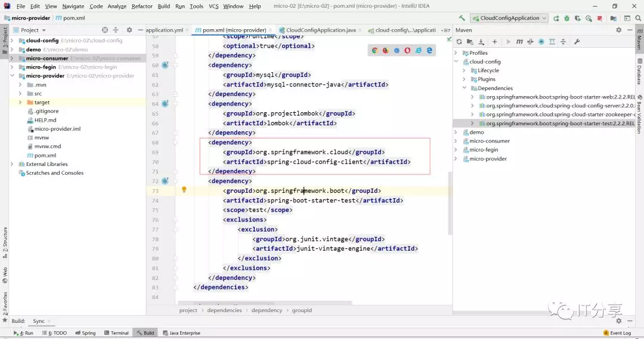
Task: Click the Debug bug icon
Action: point(567,18)
